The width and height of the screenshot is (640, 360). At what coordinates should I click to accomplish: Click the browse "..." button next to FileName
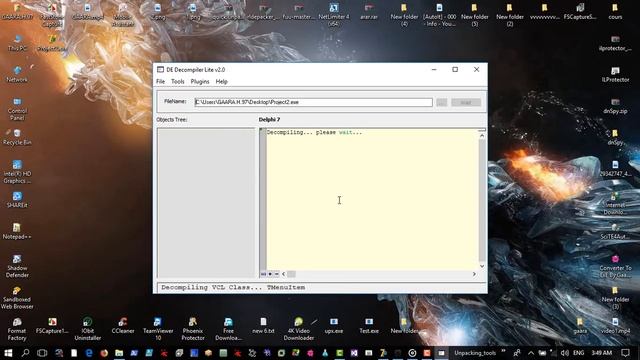[442, 102]
